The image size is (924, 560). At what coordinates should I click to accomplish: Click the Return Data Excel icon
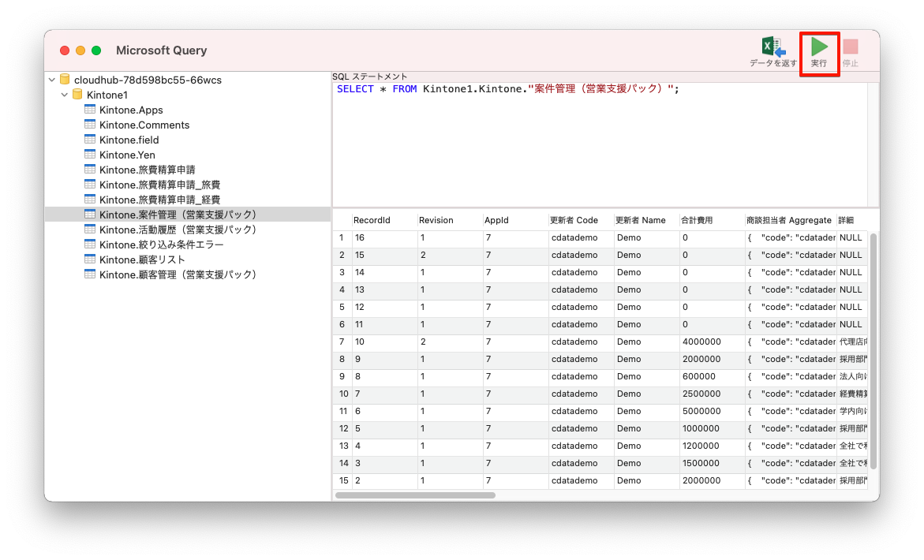(772, 47)
